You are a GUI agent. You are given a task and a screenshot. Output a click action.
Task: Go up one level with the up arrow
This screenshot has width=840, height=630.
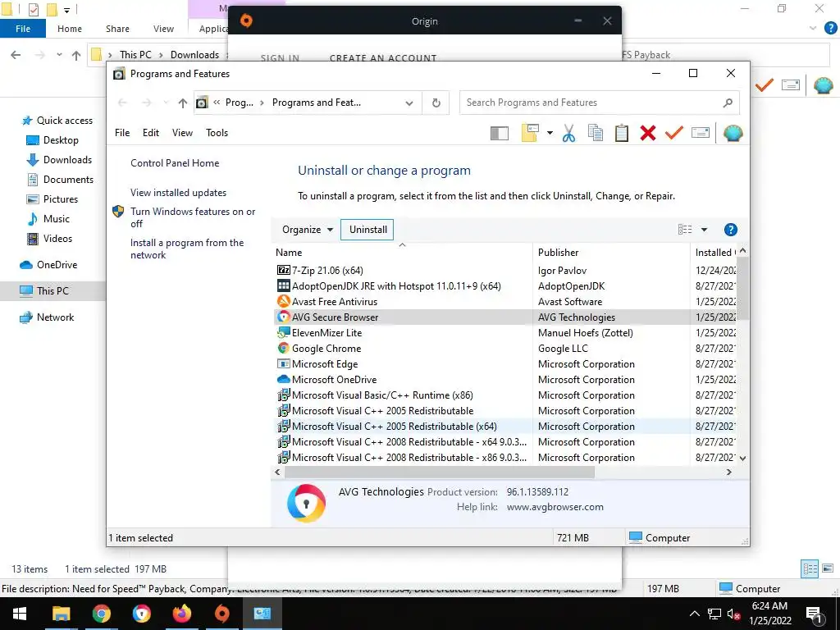pos(183,103)
